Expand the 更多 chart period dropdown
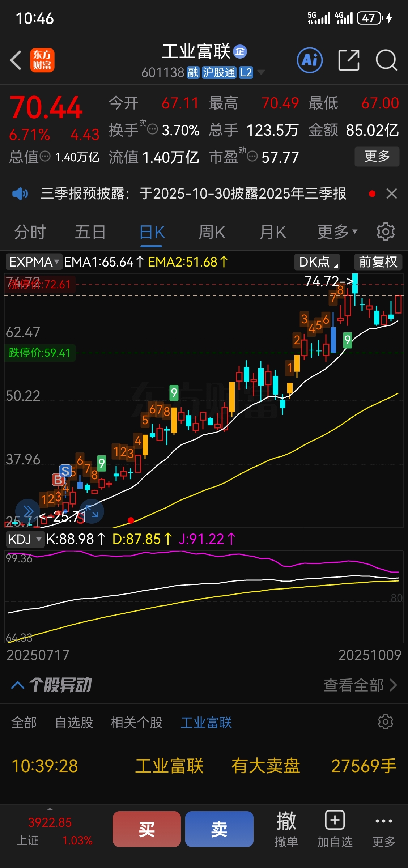 [x=337, y=232]
